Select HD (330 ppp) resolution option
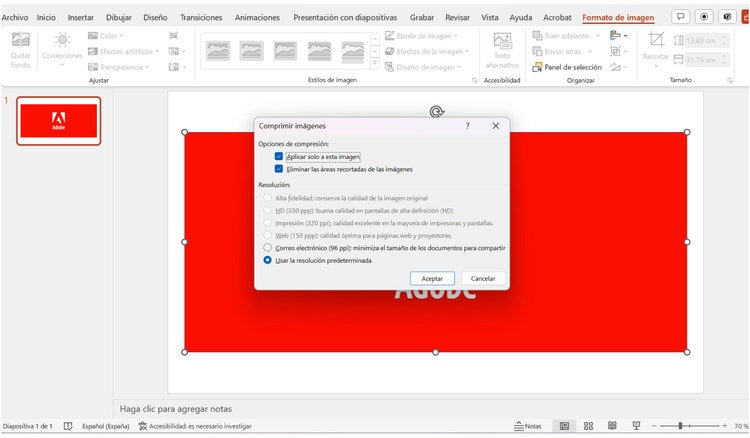This screenshot has width=750, height=438. click(267, 210)
